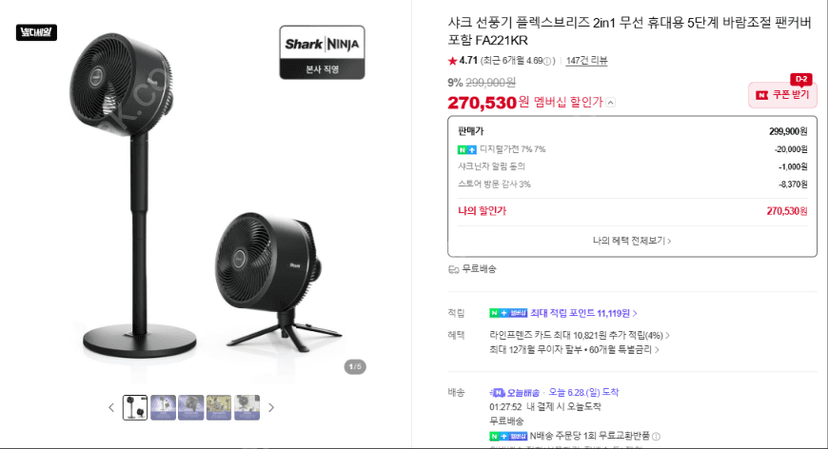Click the N+ membership points badge
The height and width of the screenshot is (449, 828).
coord(508,313)
